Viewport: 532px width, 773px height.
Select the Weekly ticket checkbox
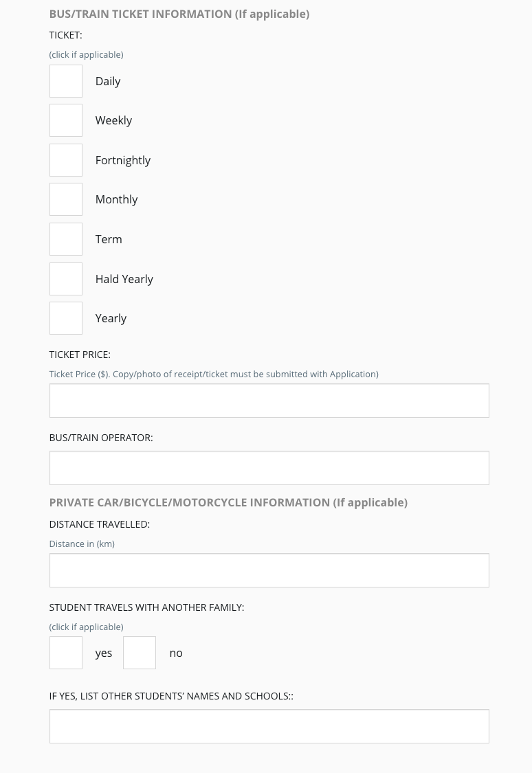click(66, 120)
